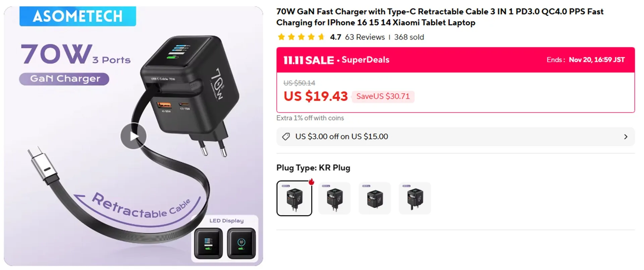Screen dimensions: 644x270
Task: Click the hot-item flame icon
Action: (x=311, y=182)
